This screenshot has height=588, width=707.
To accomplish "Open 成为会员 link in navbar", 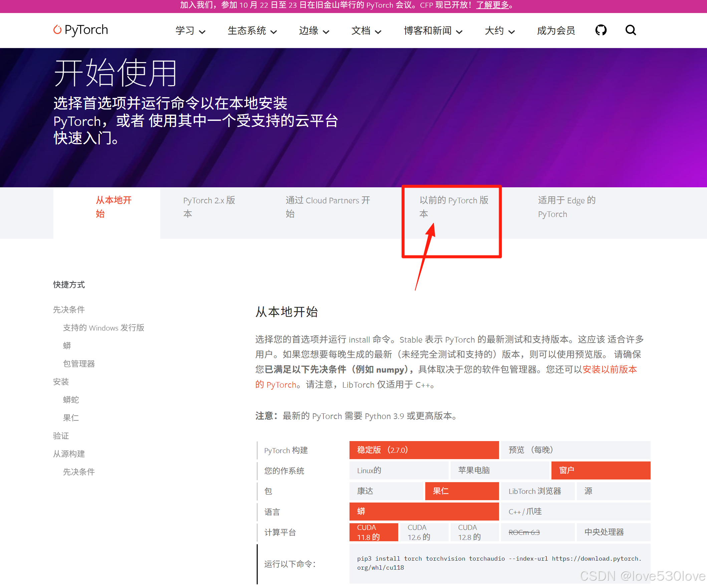I will 555,31.
